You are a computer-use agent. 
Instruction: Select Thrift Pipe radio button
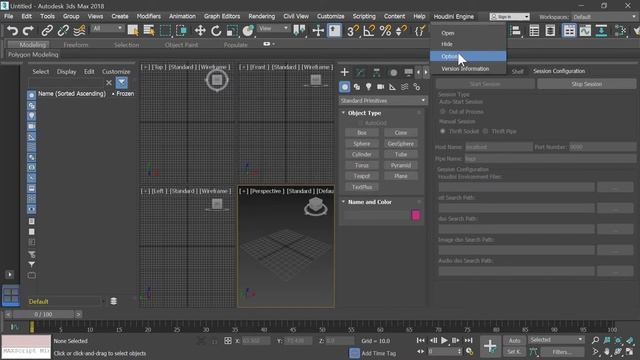(485, 131)
